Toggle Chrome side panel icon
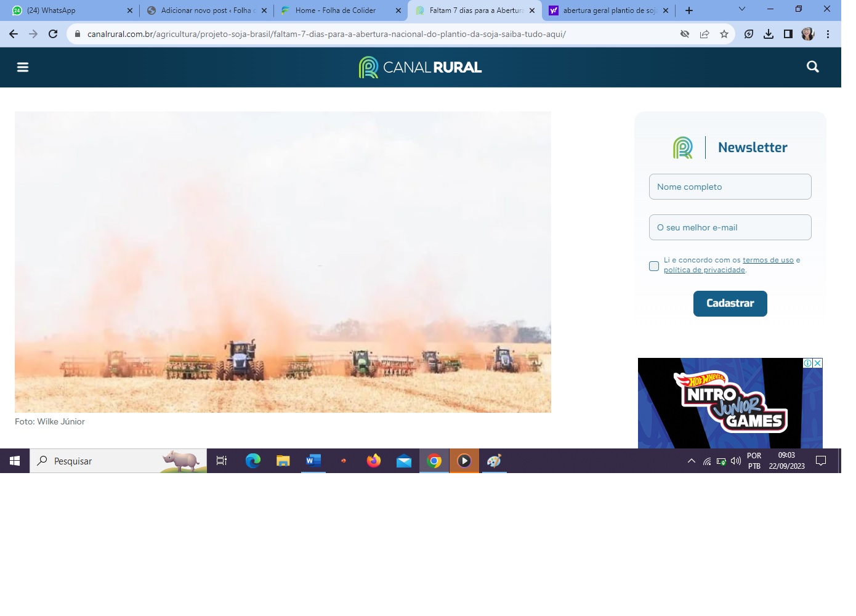Viewport: 856px width, 616px height. (788, 34)
